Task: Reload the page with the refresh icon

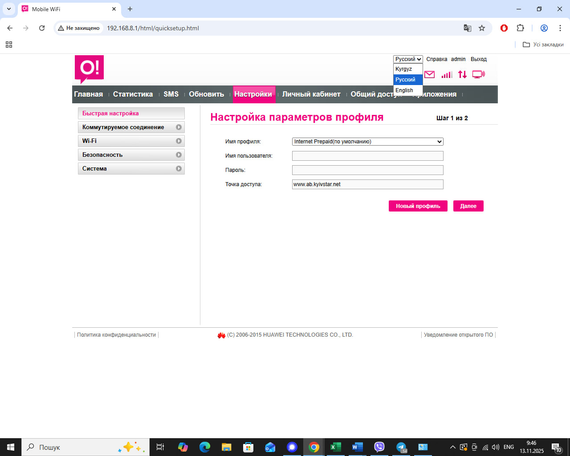Action: click(42, 28)
